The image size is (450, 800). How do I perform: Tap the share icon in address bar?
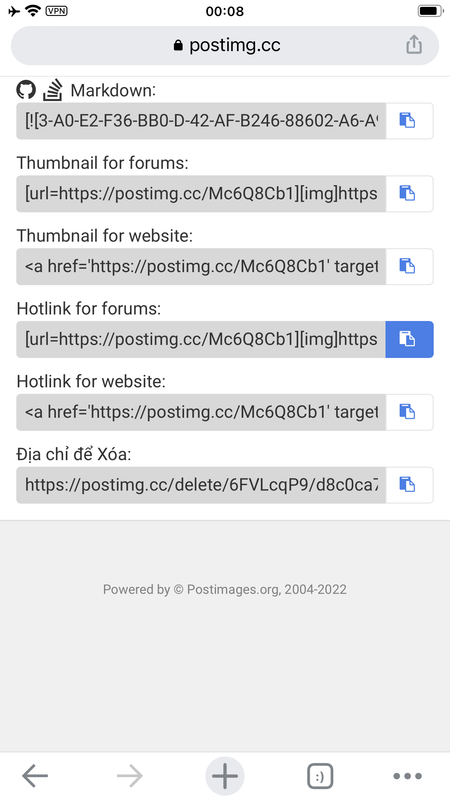(x=414, y=45)
